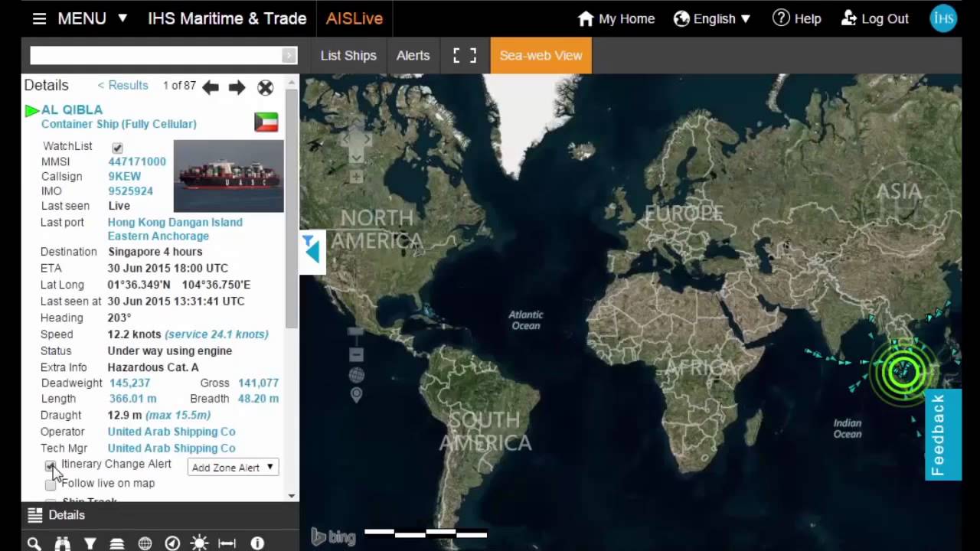Zoom out with map minus button
980x551 pixels.
(x=356, y=354)
